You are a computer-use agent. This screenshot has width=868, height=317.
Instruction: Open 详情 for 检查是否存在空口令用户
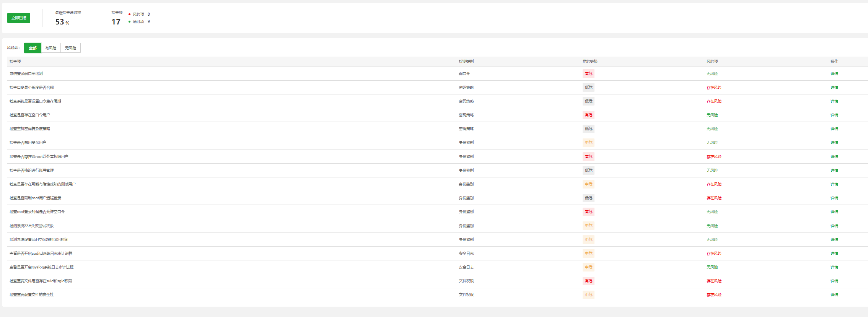click(x=834, y=115)
